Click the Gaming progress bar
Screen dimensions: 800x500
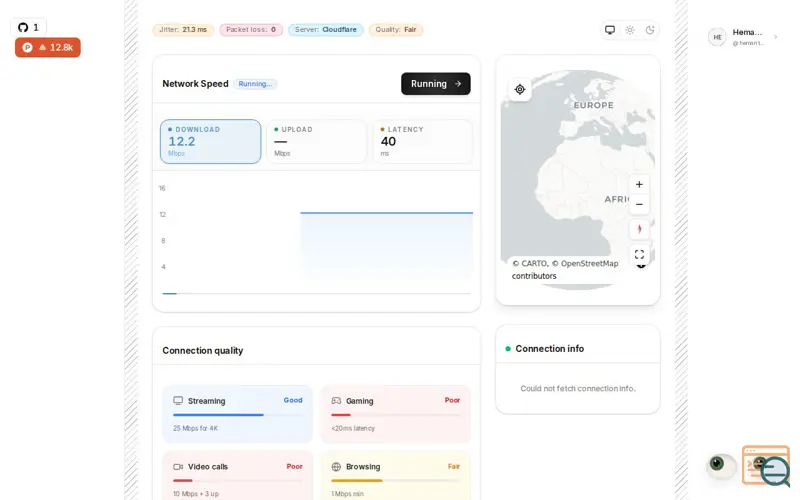[x=395, y=415]
